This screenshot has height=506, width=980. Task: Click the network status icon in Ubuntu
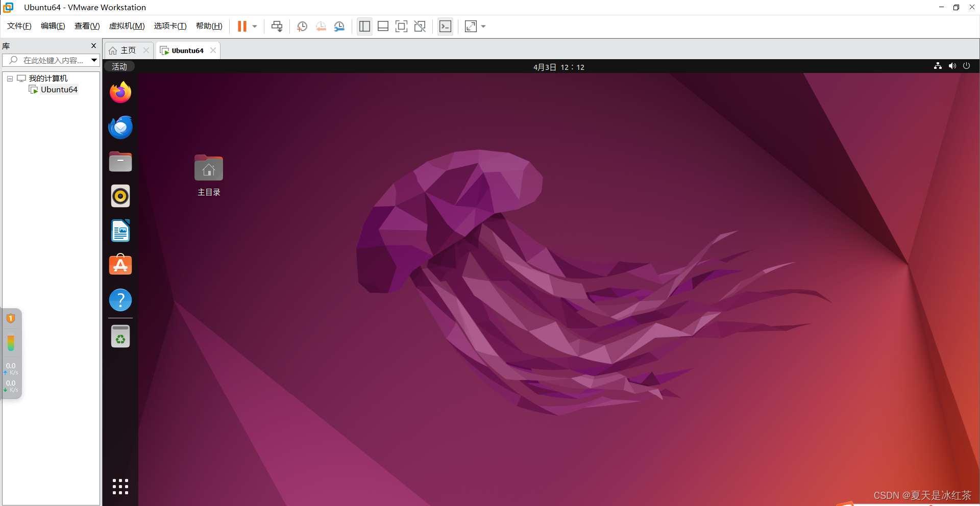tap(938, 66)
